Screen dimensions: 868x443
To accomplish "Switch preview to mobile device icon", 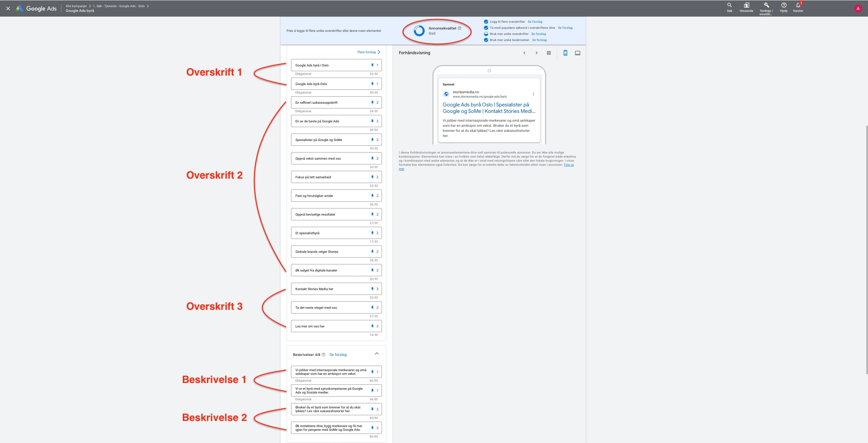I will 565,53.
